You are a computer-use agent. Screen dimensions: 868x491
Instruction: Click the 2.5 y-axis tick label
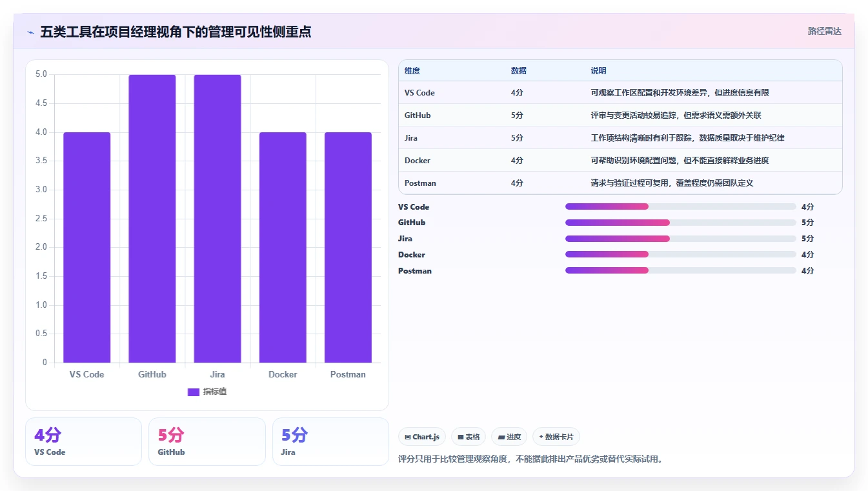click(41, 219)
